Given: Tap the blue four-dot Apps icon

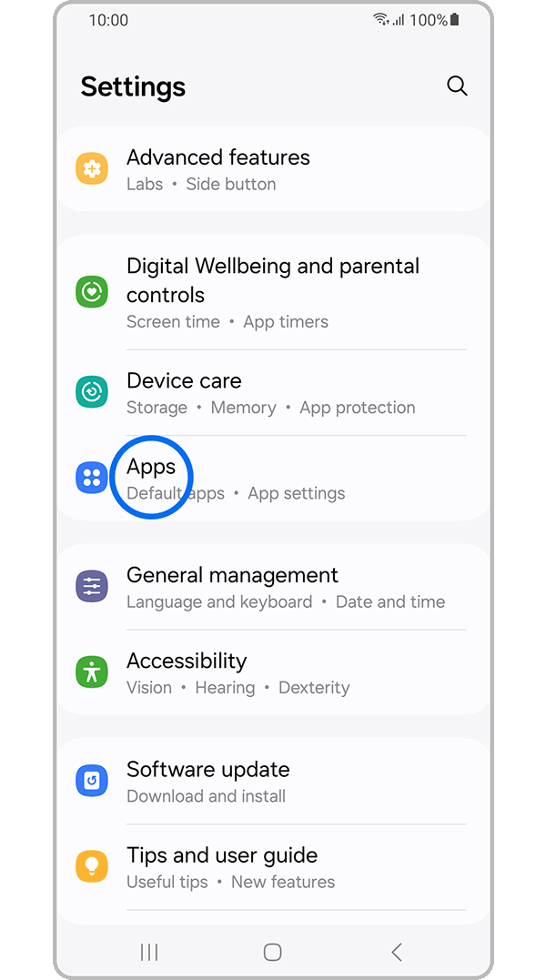Looking at the screenshot, I should [x=92, y=478].
